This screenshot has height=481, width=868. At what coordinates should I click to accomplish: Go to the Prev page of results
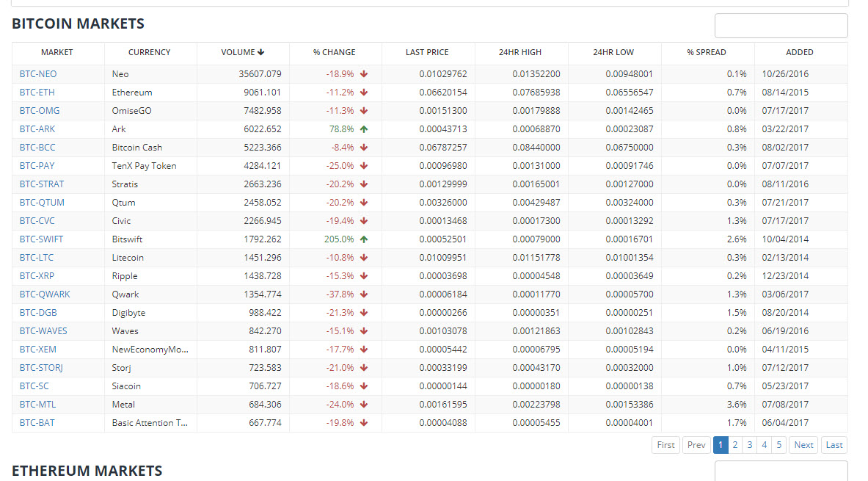coord(696,445)
